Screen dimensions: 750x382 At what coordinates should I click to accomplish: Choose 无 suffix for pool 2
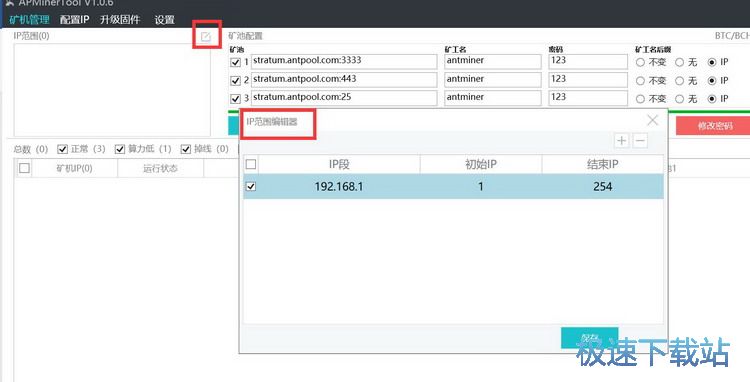[679, 81]
